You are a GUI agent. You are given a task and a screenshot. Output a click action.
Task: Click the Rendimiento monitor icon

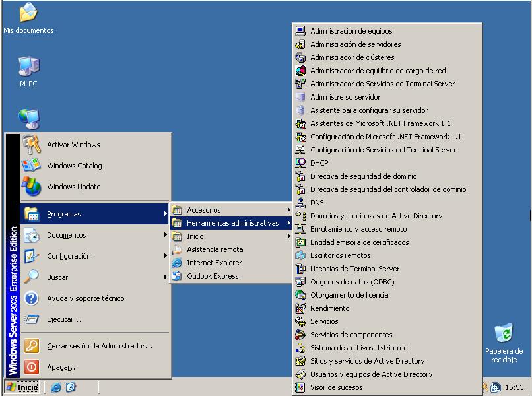(300, 308)
